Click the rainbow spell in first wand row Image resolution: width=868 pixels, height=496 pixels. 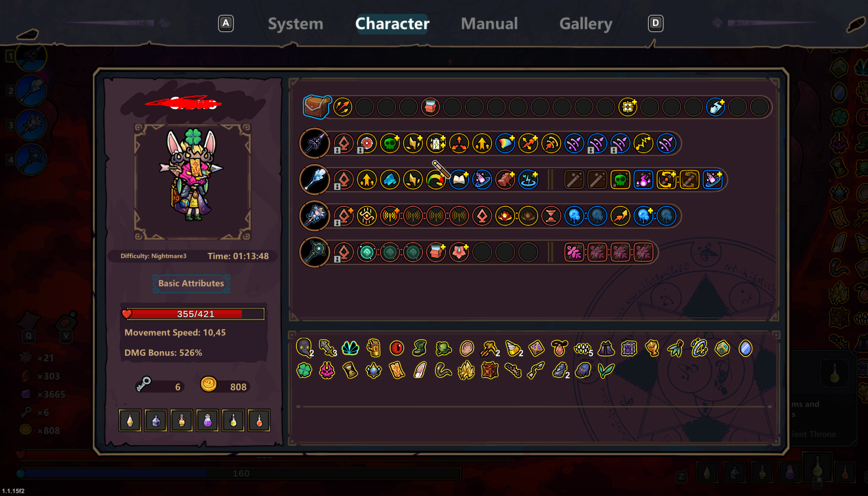(505, 143)
